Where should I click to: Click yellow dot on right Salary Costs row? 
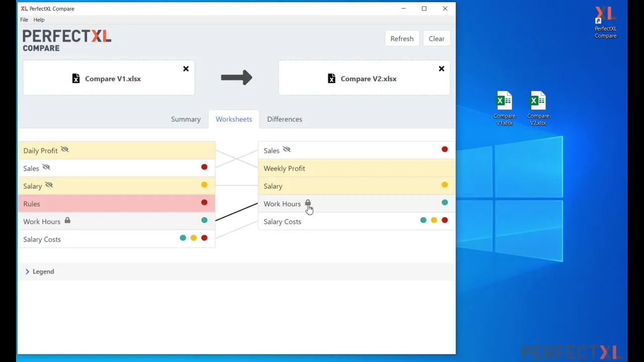pyautogui.click(x=434, y=220)
